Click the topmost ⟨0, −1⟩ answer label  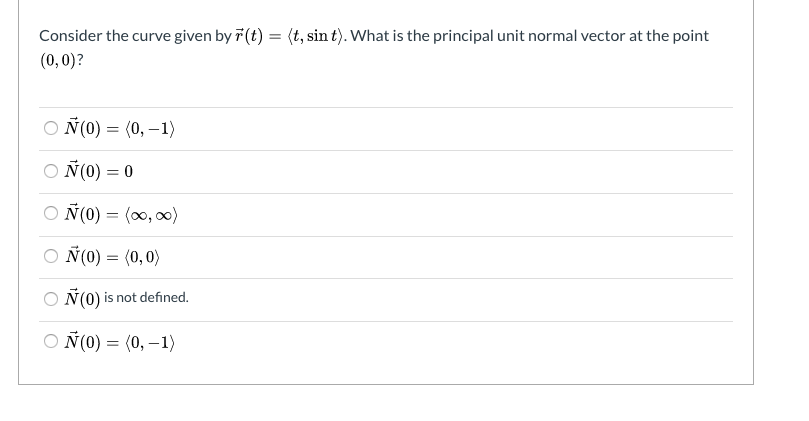click(120, 128)
